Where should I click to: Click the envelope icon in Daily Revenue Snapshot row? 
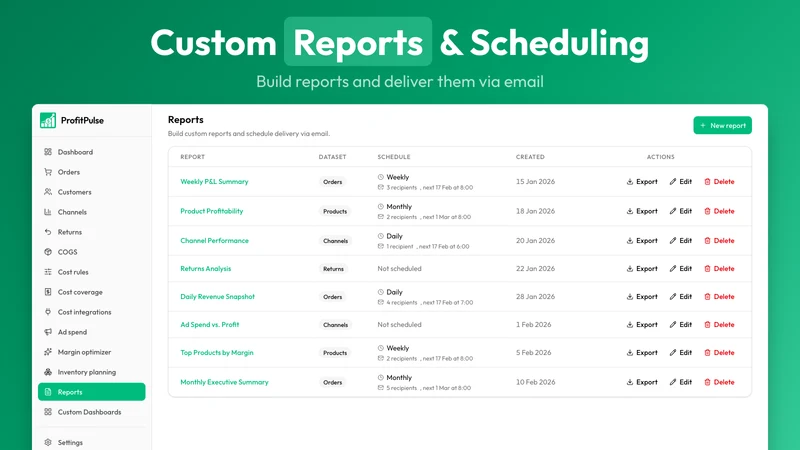point(381,303)
